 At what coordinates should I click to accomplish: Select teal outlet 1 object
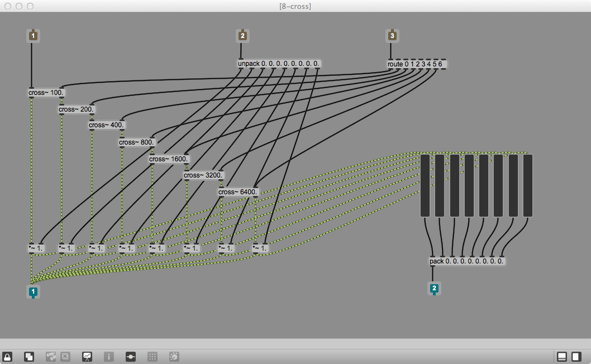click(33, 291)
